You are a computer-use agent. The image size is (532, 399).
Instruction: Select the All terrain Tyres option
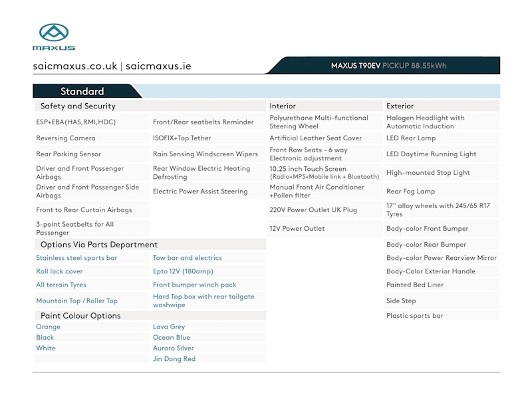(x=61, y=285)
